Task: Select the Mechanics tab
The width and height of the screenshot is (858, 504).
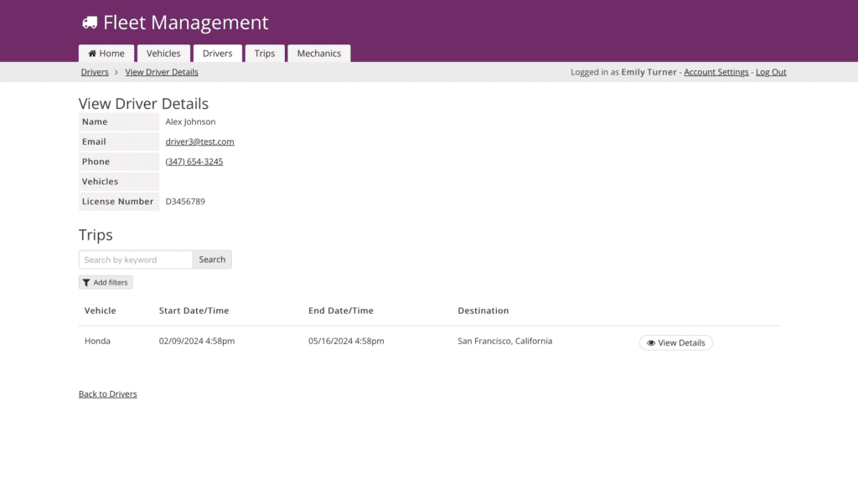Action: click(318, 54)
